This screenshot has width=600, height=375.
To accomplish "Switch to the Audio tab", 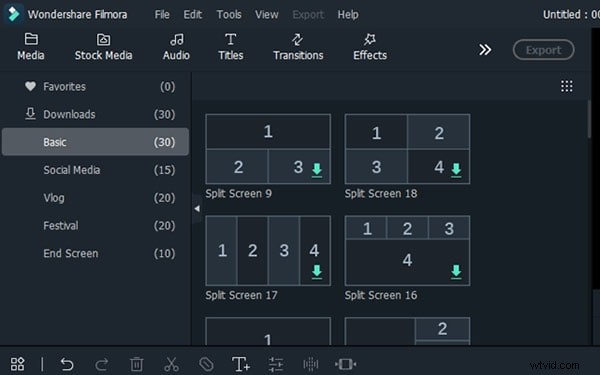I will pyautogui.click(x=176, y=47).
